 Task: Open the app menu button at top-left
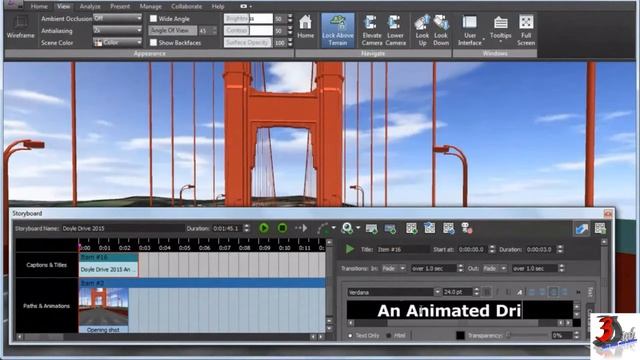13,5
